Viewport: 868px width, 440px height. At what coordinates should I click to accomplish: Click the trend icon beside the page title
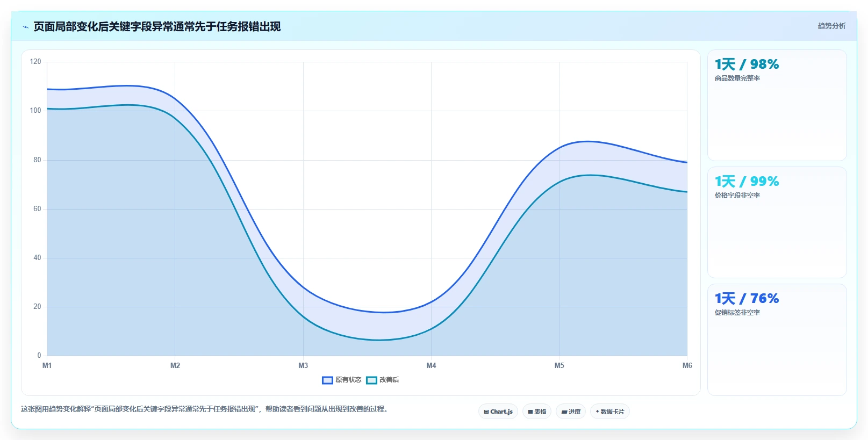point(25,27)
